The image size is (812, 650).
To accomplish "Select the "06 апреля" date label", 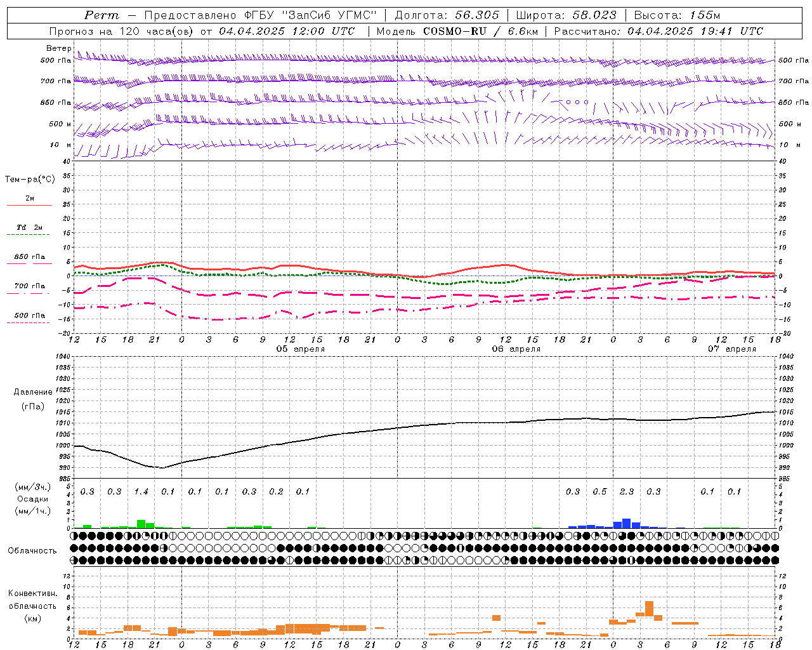I will [x=516, y=349].
